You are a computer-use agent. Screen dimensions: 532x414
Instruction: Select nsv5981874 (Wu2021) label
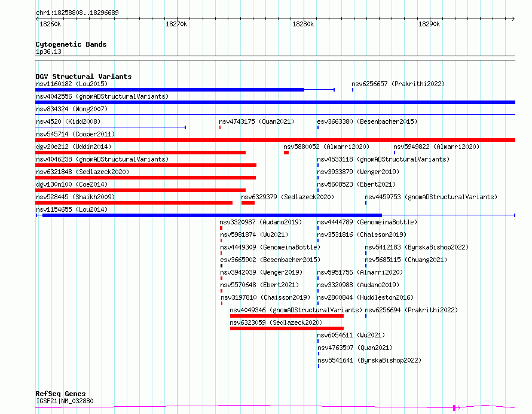tap(254, 235)
